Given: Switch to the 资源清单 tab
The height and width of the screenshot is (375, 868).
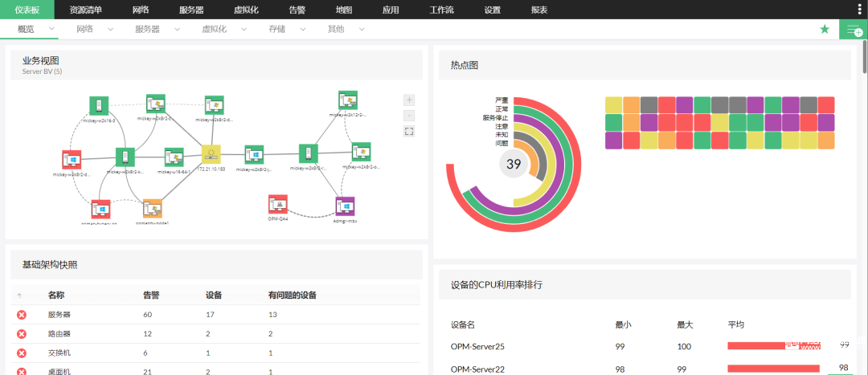Looking at the screenshot, I should tap(86, 10).
